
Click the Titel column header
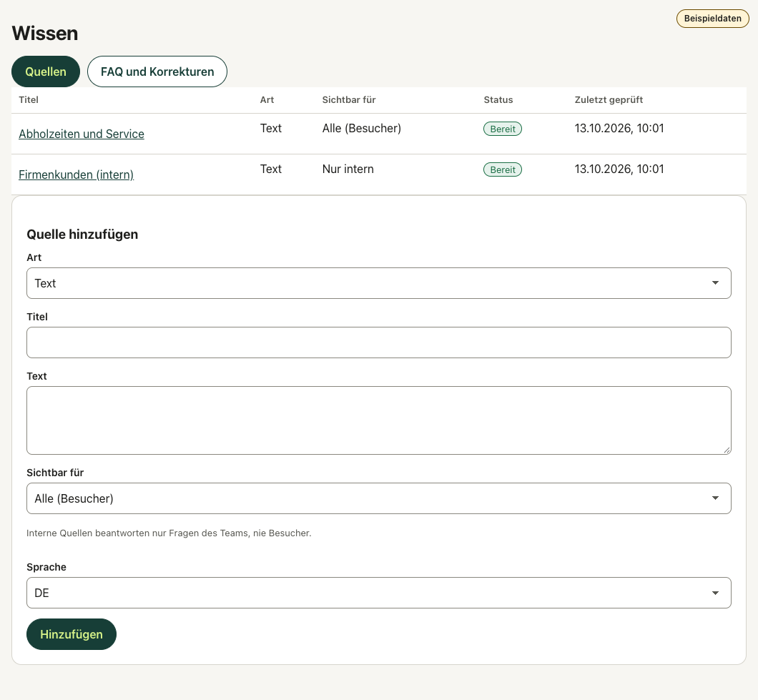point(29,99)
